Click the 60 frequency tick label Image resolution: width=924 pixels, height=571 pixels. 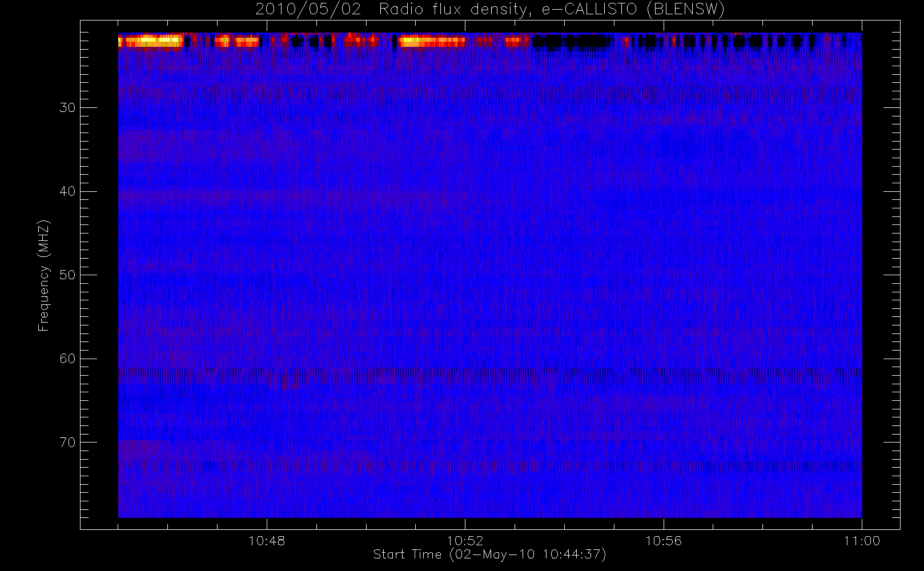point(67,359)
